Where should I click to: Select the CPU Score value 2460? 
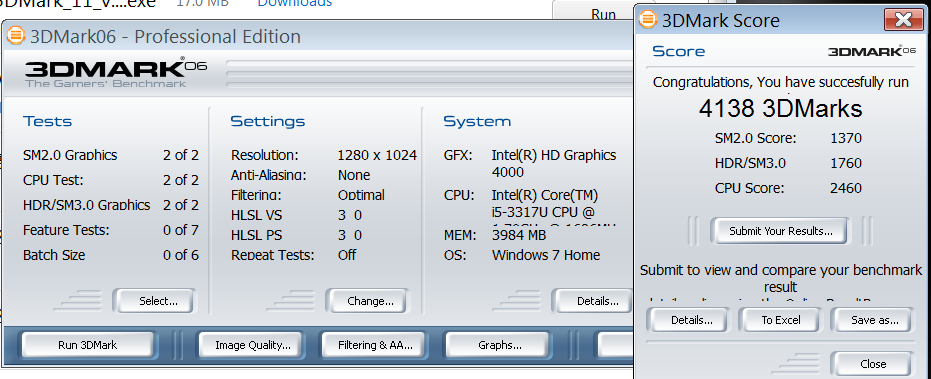point(846,188)
